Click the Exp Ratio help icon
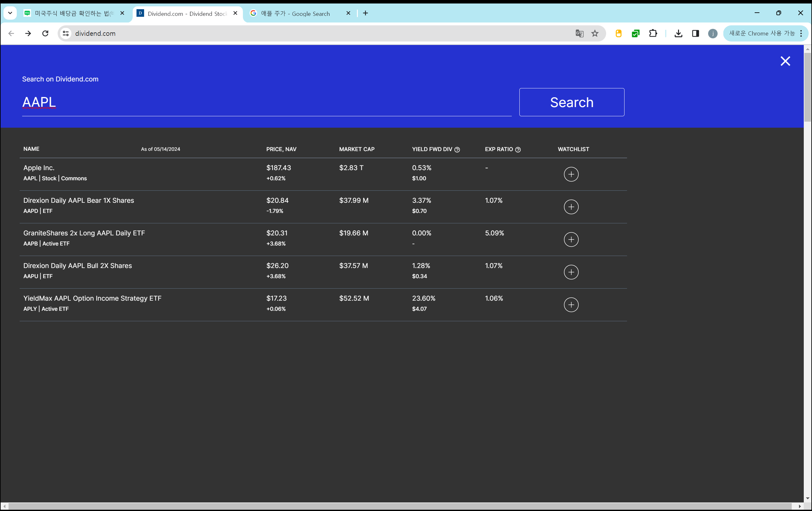812x511 pixels. point(517,150)
